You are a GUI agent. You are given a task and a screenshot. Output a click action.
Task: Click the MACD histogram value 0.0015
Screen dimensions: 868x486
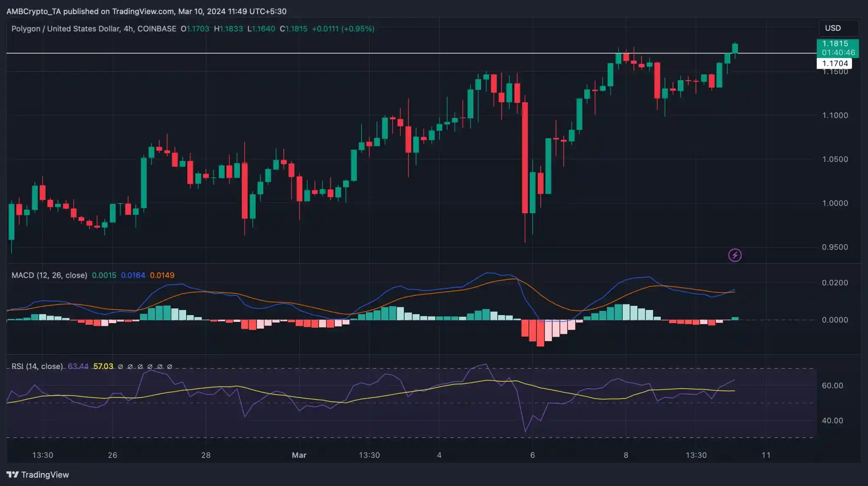click(104, 275)
